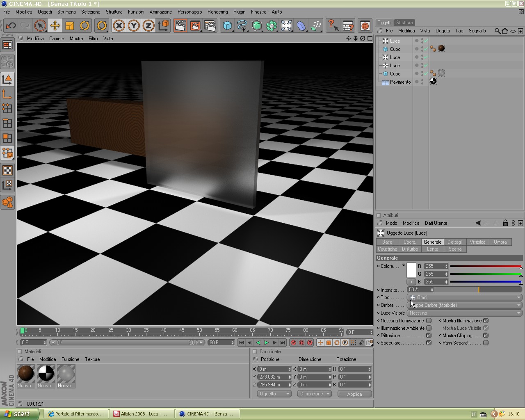Screen dimensions: 525x420
Task: Open the Luce Visibile dropdown
Action: coord(465,313)
